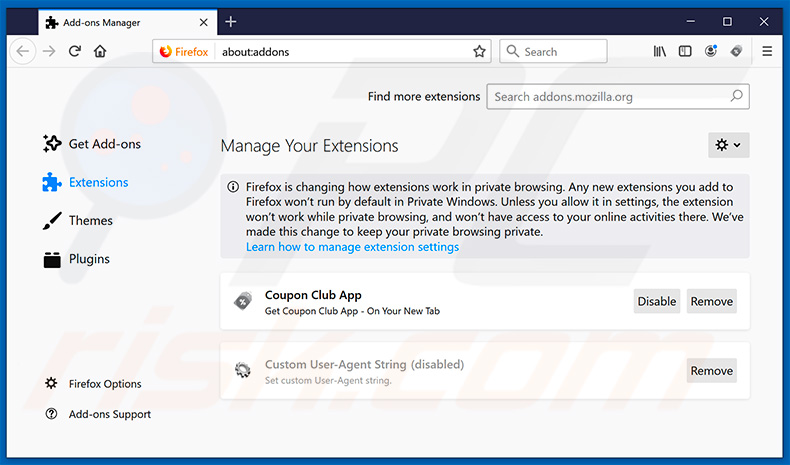Go back using the back arrow
The height and width of the screenshot is (465, 790).
[23, 51]
